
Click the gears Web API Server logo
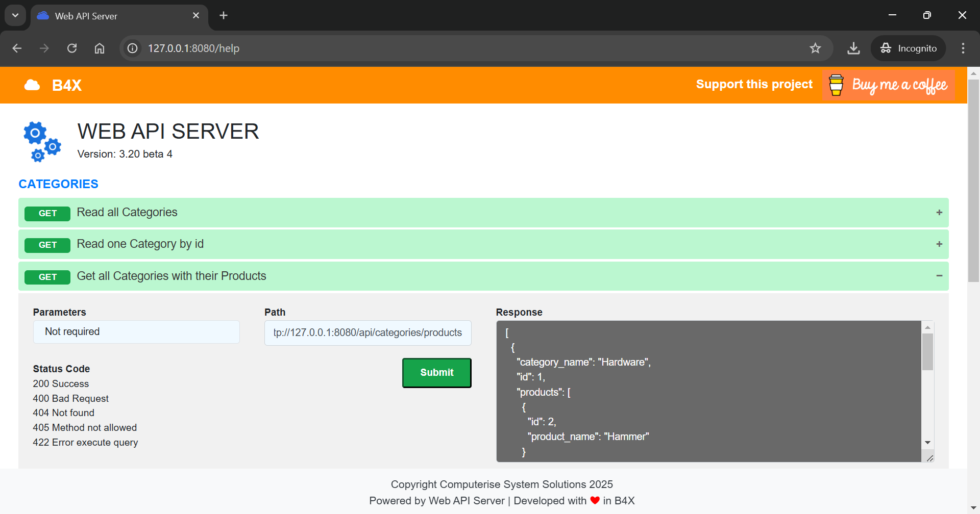click(41, 141)
